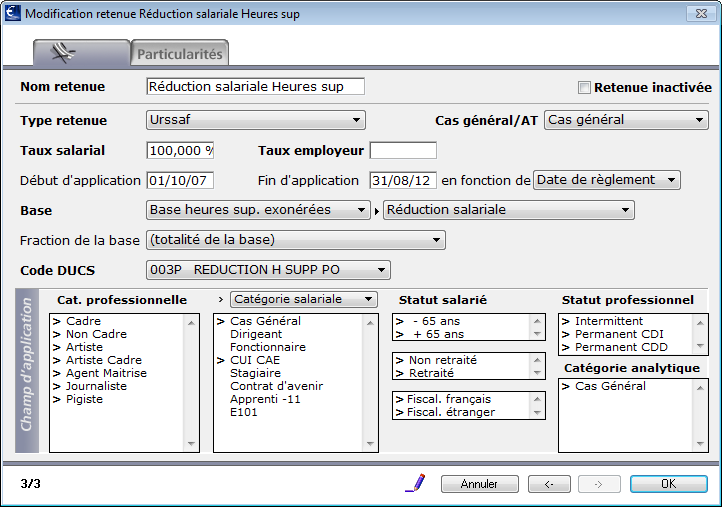The height and width of the screenshot is (507, 722).
Task: Open the Base heures sup. exonérées dropdown
Action: coord(258,210)
